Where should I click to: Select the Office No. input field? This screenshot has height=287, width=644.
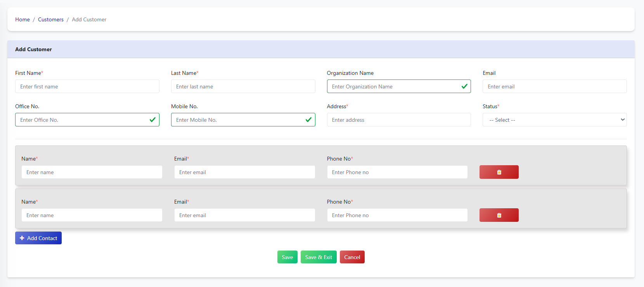tap(87, 120)
